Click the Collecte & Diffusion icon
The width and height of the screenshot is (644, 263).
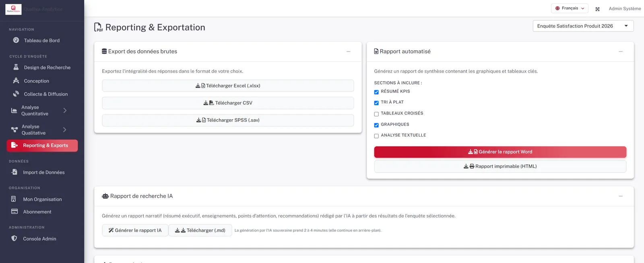tap(16, 94)
